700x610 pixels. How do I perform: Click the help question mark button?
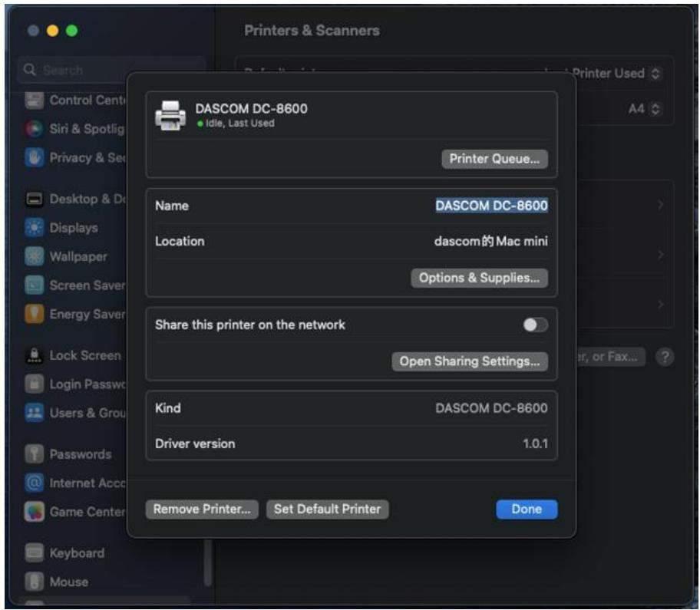tap(665, 357)
